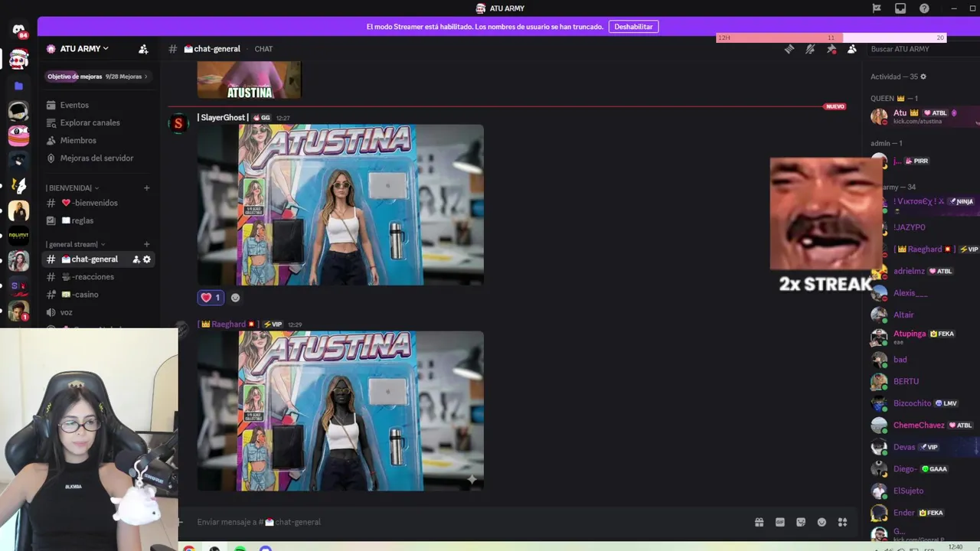Open the server folder icon
Screen dimensions: 980x551
[18, 86]
